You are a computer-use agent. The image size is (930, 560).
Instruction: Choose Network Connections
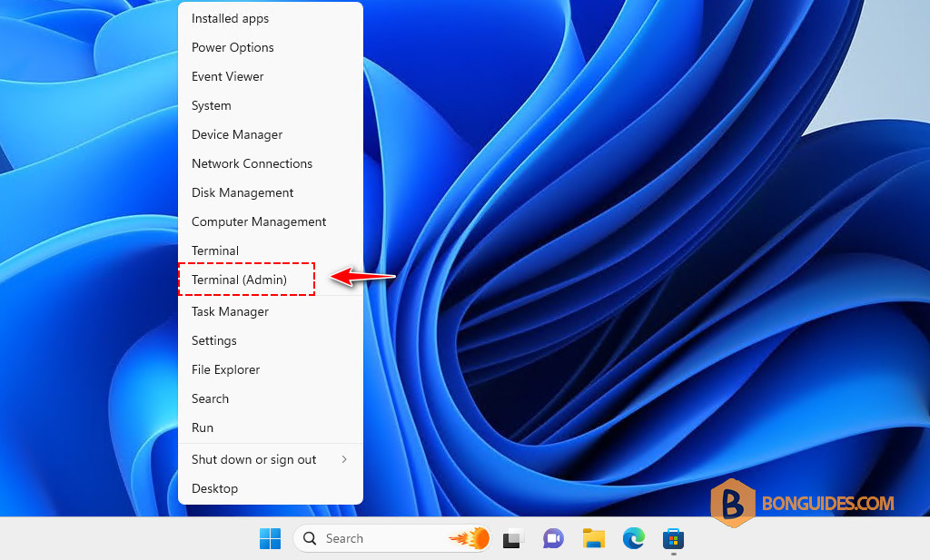[x=271, y=164]
